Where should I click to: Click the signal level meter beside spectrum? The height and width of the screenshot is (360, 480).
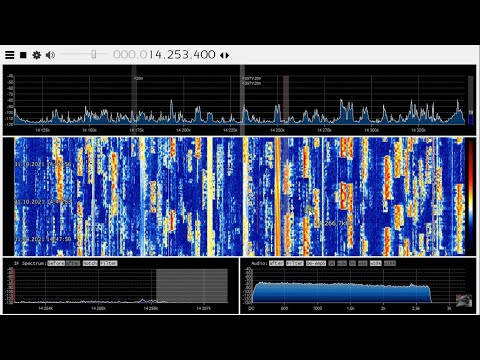point(470,100)
